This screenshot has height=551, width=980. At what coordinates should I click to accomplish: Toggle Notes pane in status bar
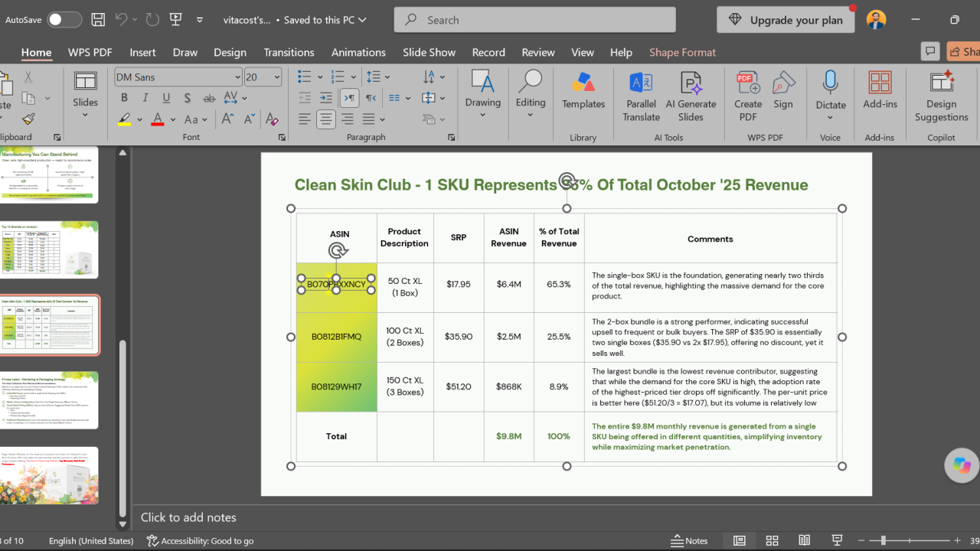689,540
